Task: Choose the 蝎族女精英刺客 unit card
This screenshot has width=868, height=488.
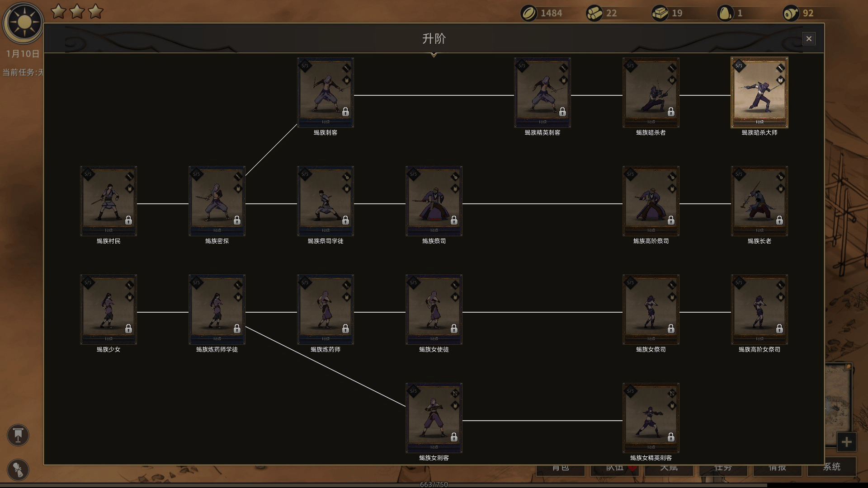Action: coord(651,418)
